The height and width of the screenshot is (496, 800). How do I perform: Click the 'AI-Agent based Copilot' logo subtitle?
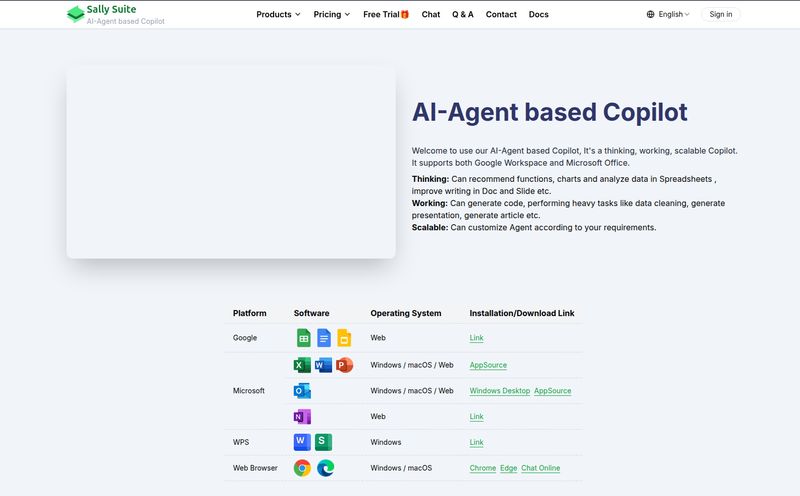126,21
